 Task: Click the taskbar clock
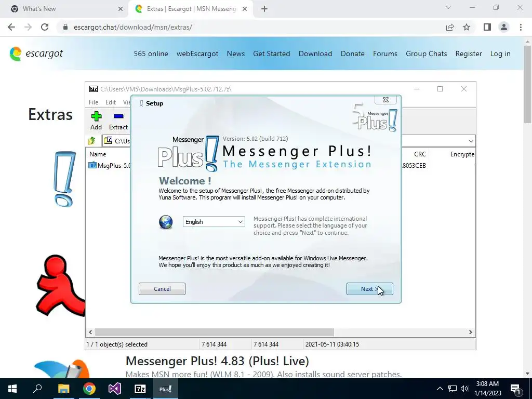coord(487,389)
